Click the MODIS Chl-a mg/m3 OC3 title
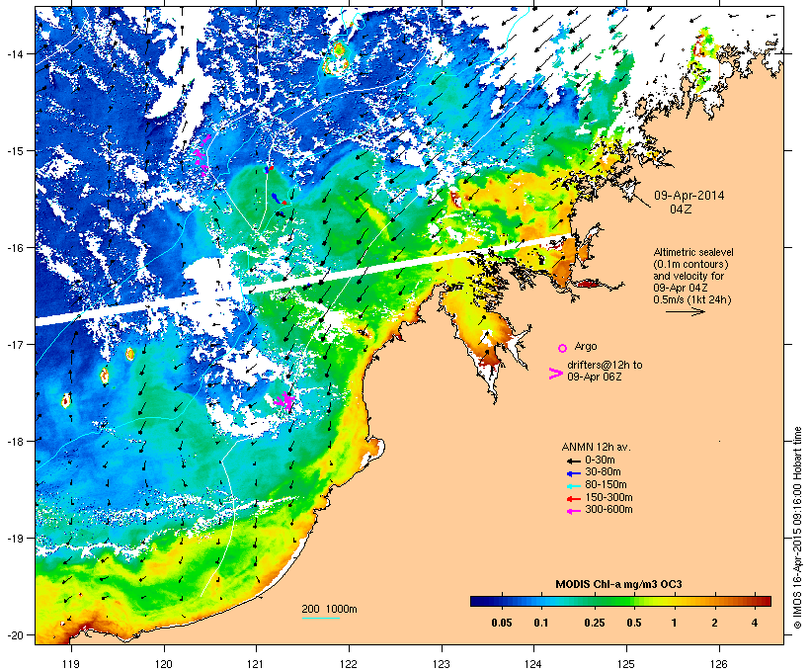This screenshot has width=810, height=672. click(x=618, y=585)
